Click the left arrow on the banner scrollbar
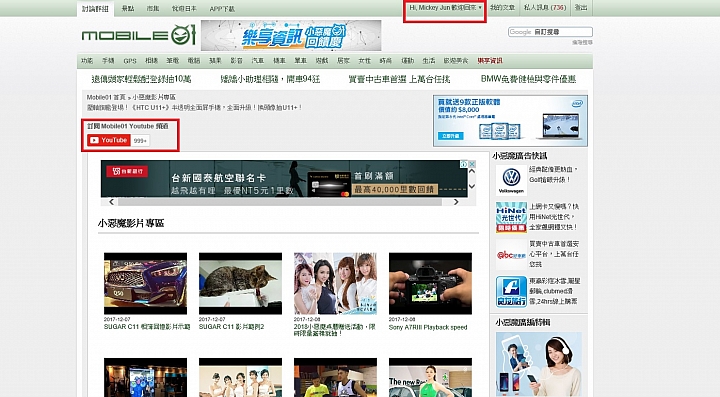 (x=112, y=202)
